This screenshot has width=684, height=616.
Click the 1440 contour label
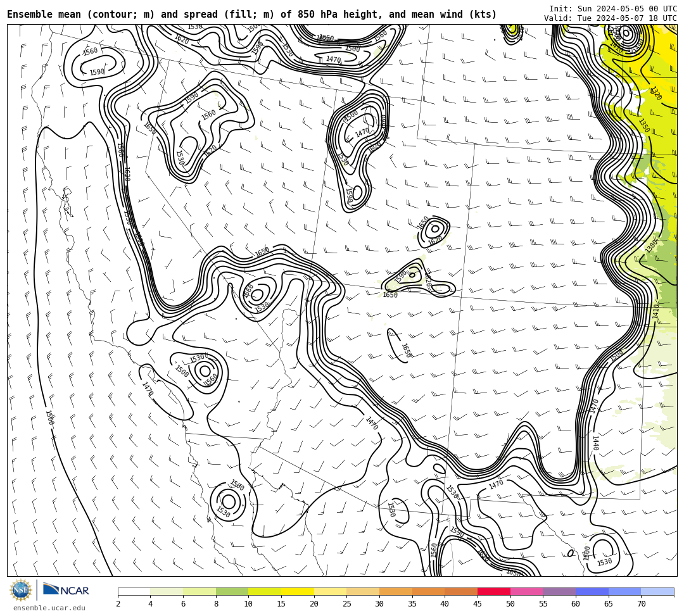click(x=595, y=443)
